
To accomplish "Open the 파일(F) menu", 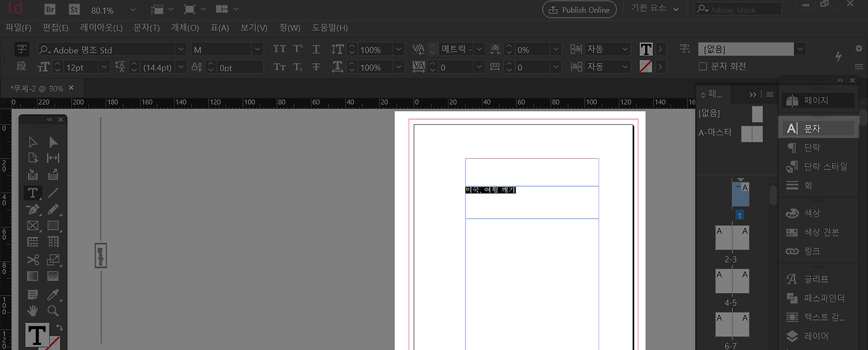I will [x=18, y=28].
